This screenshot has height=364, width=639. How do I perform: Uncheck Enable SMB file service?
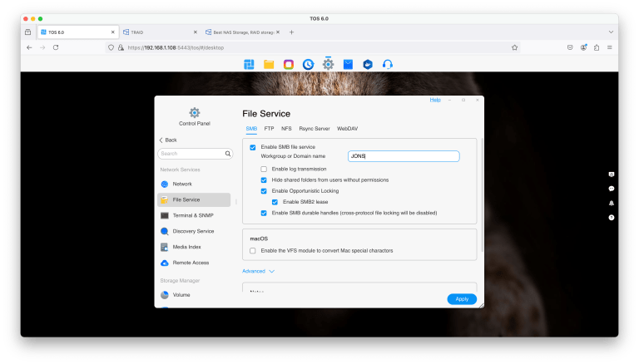253,147
